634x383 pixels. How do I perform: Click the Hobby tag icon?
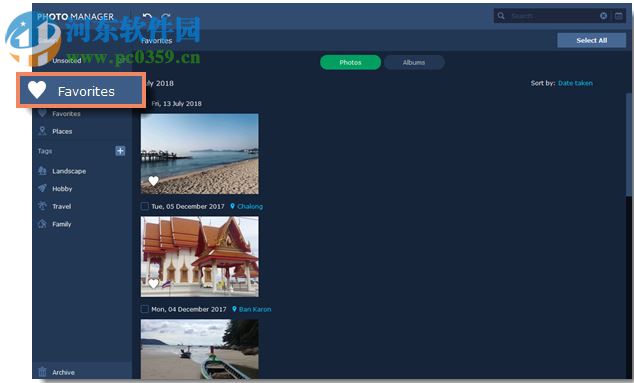tap(42, 188)
